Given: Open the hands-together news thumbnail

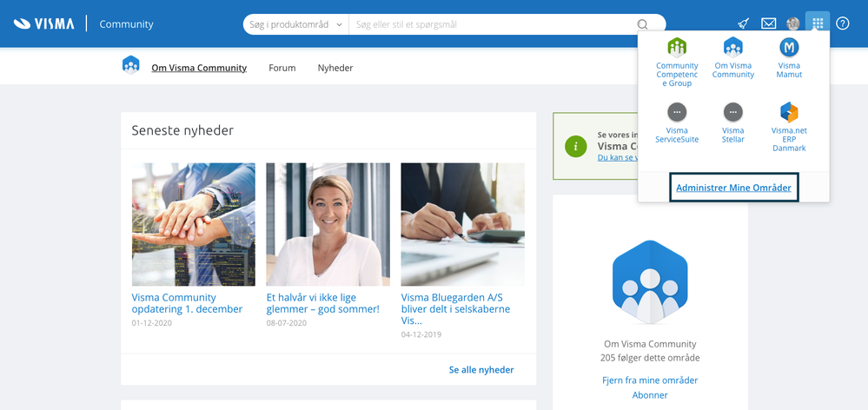Looking at the screenshot, I should 194,224.
